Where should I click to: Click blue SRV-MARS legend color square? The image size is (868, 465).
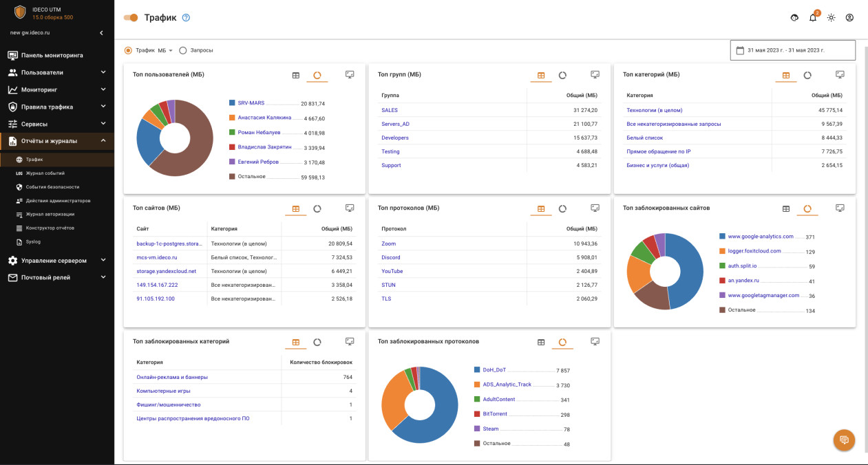pyautogui.click(x=233, y=103)
